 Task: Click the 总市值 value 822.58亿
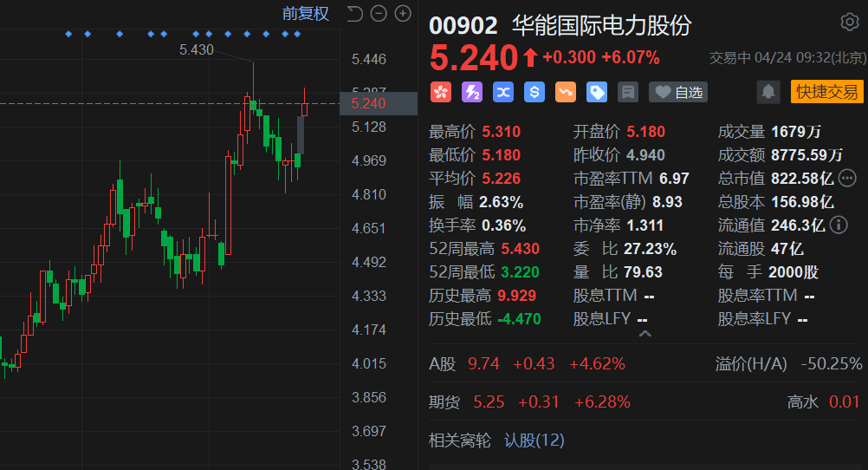point(803,179)
